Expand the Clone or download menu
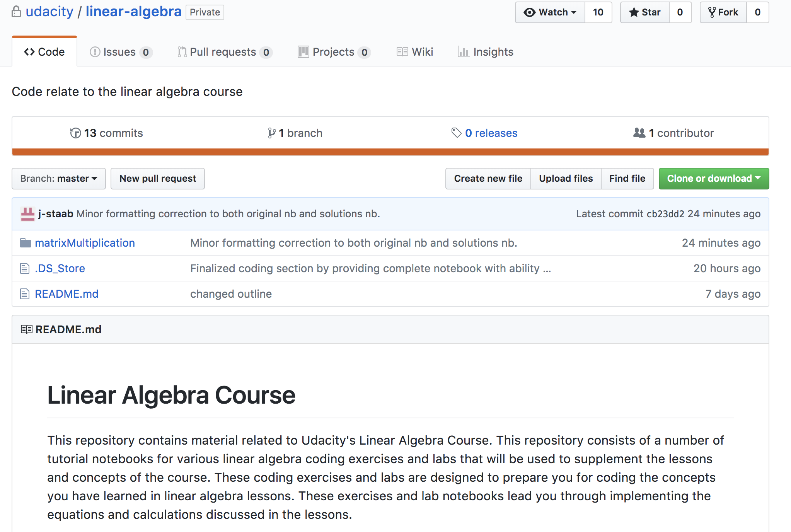This screenshot has width=791, height=532. pos(713,179)
